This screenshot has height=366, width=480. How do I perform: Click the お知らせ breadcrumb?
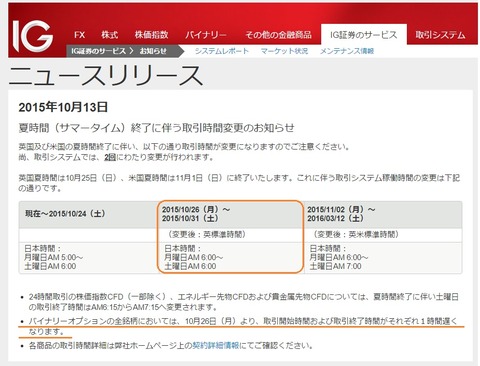153,51
